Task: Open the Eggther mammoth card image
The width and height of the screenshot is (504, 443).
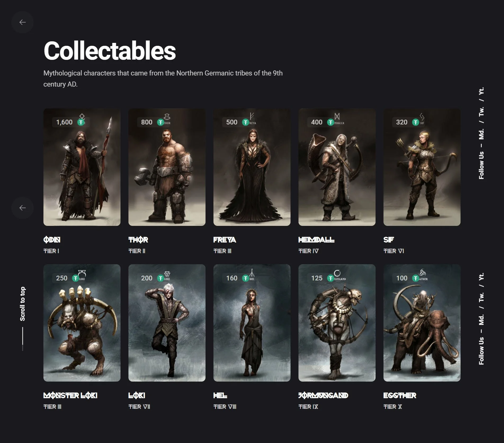Action: pos(422,323)
